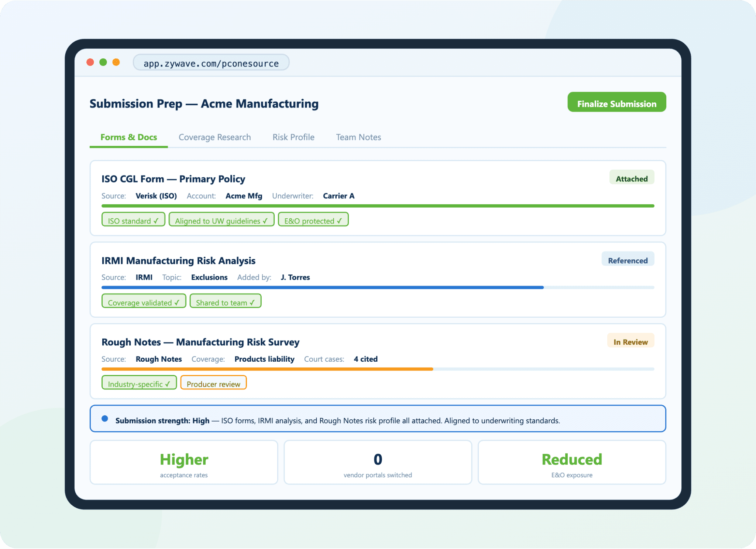Viewport: 756px width, 549px height.
Task: Click the ISO standard check tag
Action: click(133, 220)
